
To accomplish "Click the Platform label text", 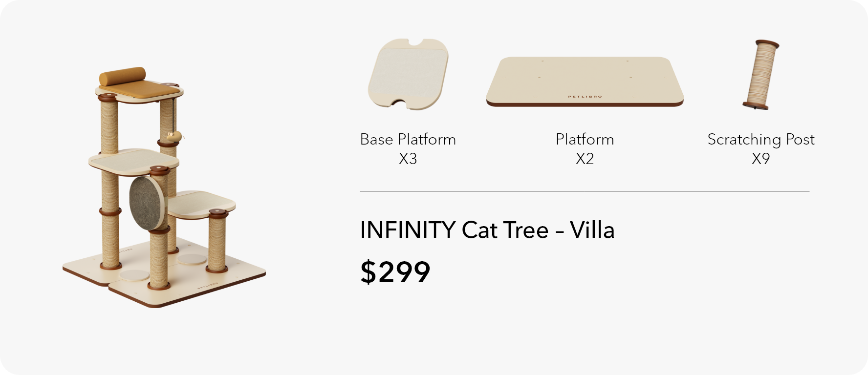I will pos(585,139).
